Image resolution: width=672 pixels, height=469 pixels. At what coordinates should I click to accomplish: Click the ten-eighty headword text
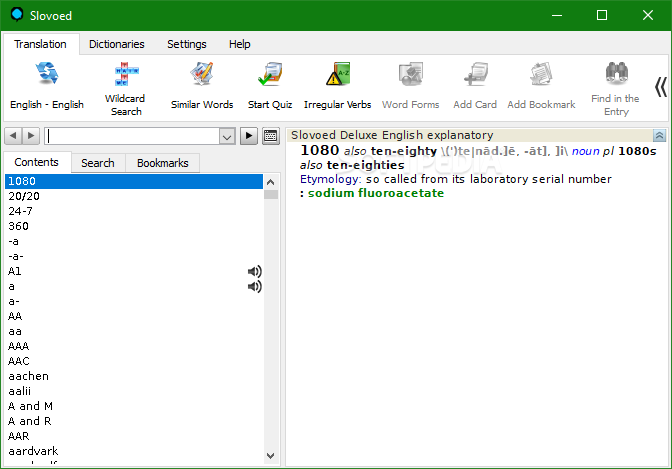point(404,151)
